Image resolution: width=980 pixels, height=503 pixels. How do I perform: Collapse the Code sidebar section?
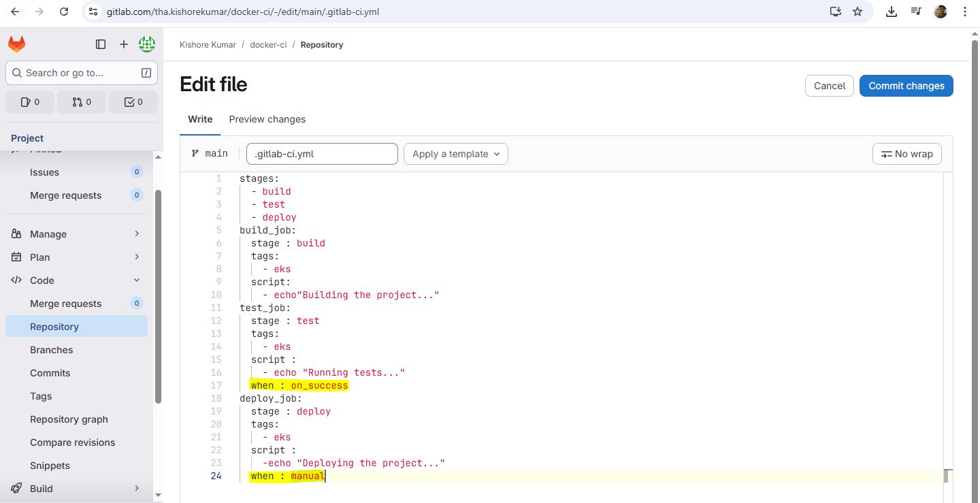[x=76, y=280]
